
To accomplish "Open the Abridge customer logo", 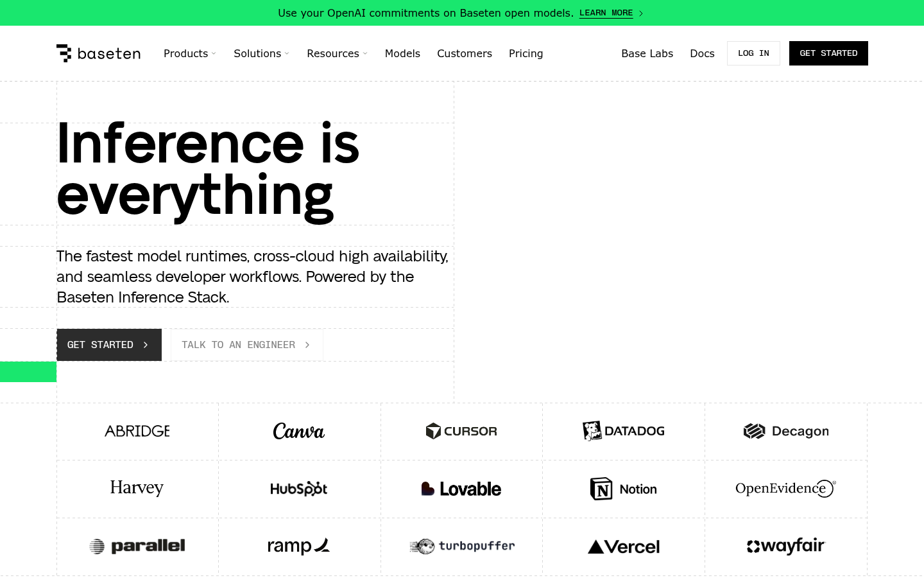I will 137,431.
